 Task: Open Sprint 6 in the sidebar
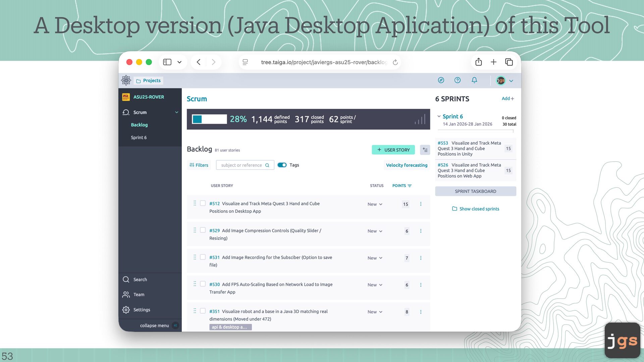coord(139,137)
